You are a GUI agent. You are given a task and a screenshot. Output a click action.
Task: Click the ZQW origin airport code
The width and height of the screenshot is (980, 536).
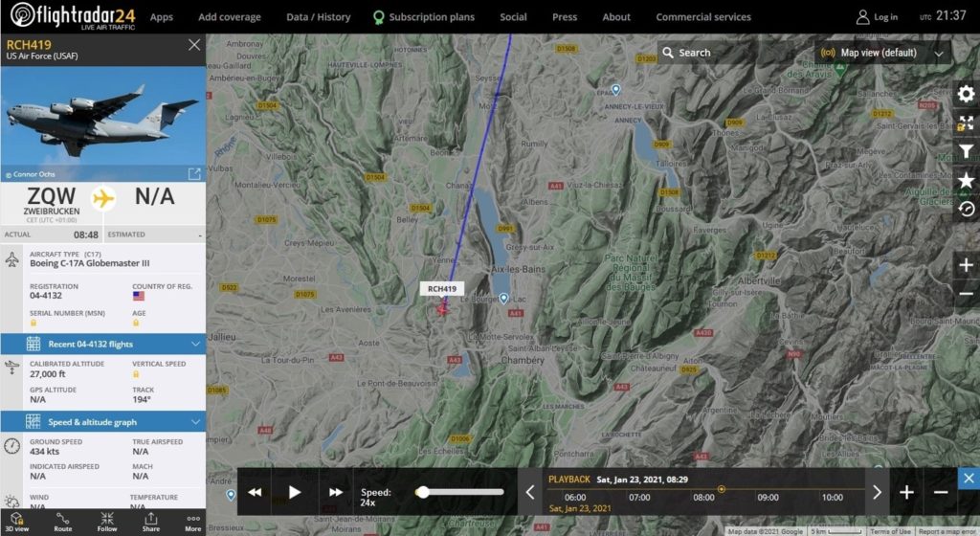tap(52, 196)
